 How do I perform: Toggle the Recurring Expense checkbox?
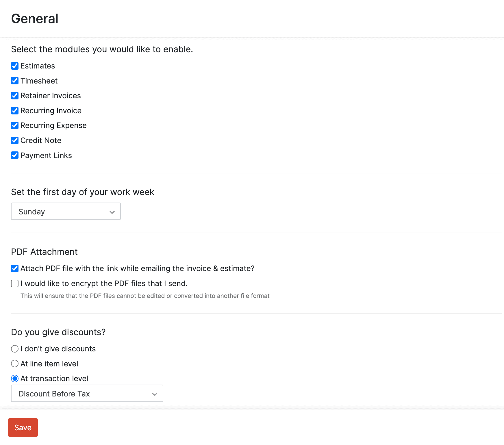15,125
